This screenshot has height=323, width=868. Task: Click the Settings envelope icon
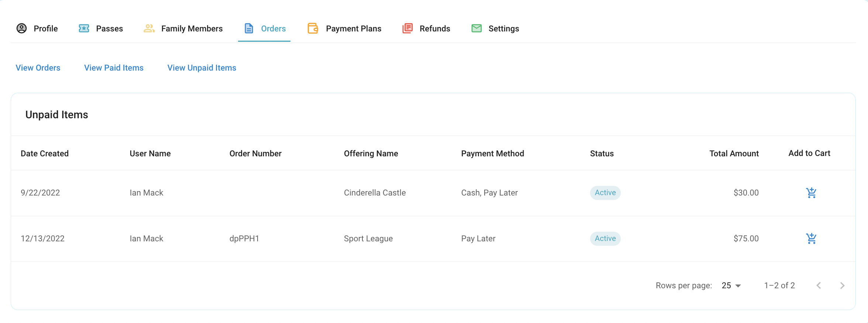tap(476, 28)
